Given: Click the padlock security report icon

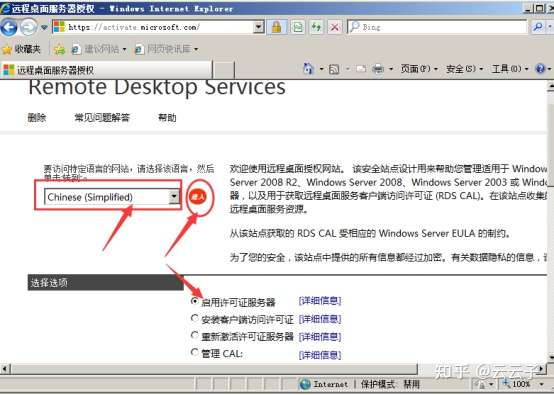Looking at the screenshot, I should point(277,27).
